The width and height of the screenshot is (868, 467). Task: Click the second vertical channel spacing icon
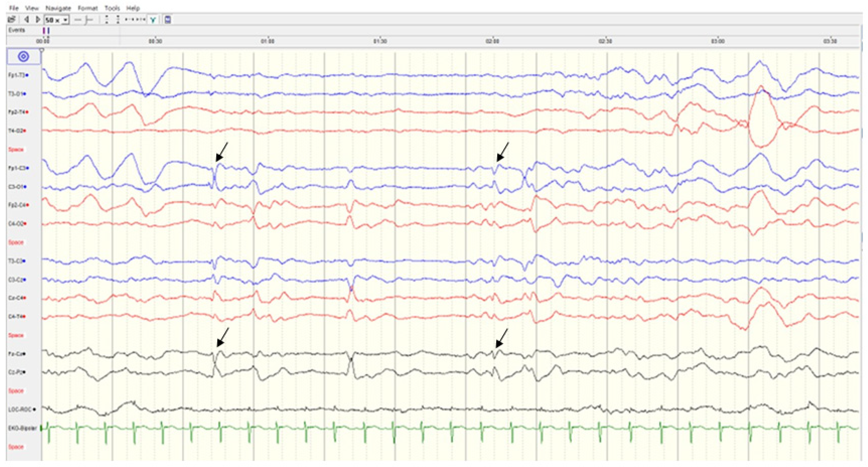tap(118, 20)
